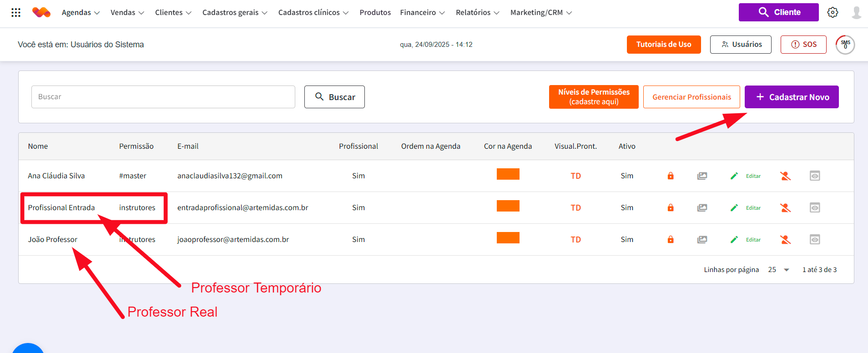Viewport: 868px width, 353px height.
Task: Click deactivate user icon for Ana Cláudia Silva
Action: pyautogui.click(x=785, y=176)
